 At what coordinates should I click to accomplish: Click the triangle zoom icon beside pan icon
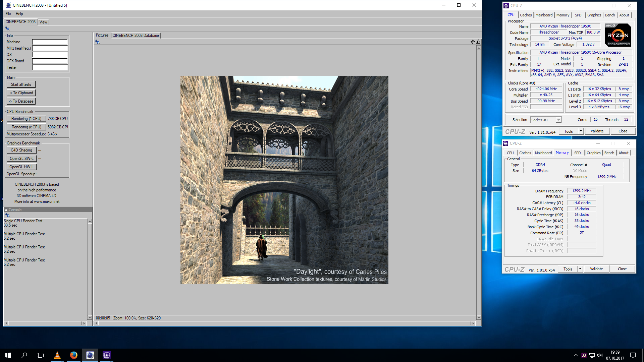tap(478, 42)
